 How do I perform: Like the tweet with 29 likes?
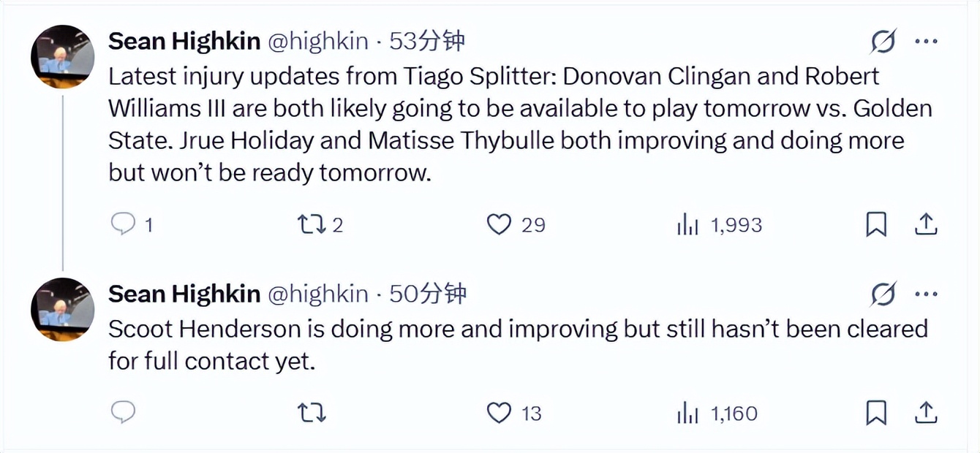click(499, 224)
